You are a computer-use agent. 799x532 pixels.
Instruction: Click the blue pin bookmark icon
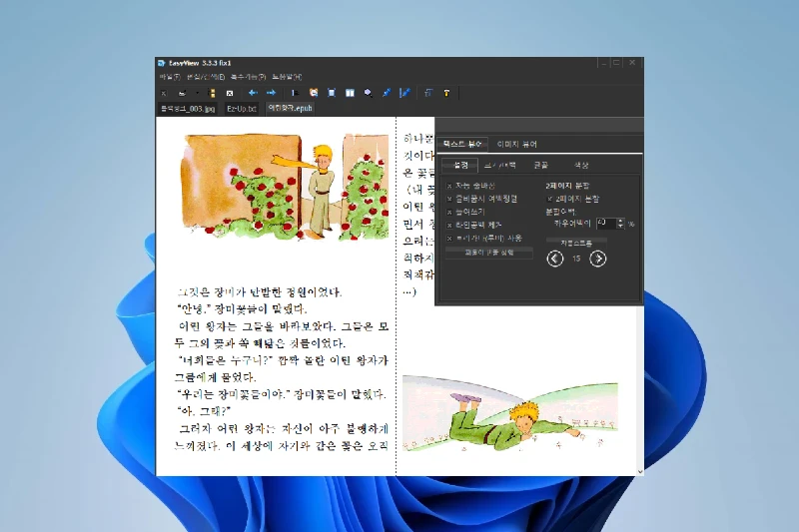(387, 93)
